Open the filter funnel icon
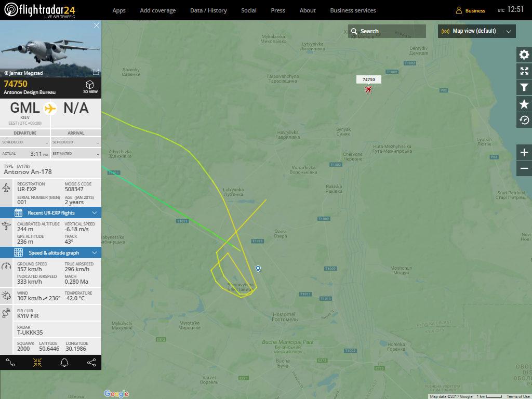 524,87
